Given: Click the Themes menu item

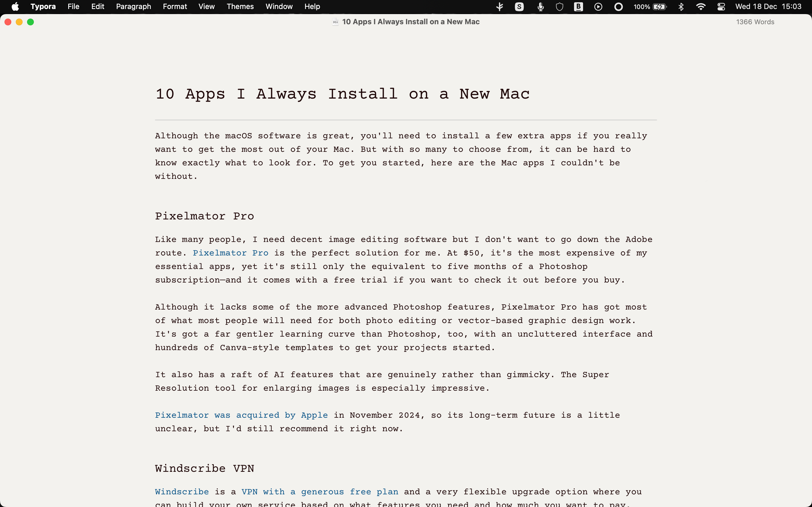Looking at the screenshot, I should tap(240, 6).
